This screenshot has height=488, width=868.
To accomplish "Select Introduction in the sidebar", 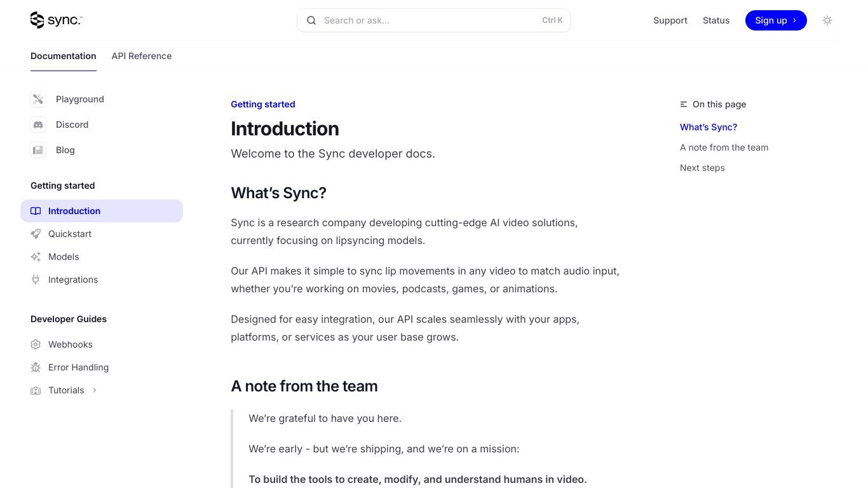I will 102,211.
